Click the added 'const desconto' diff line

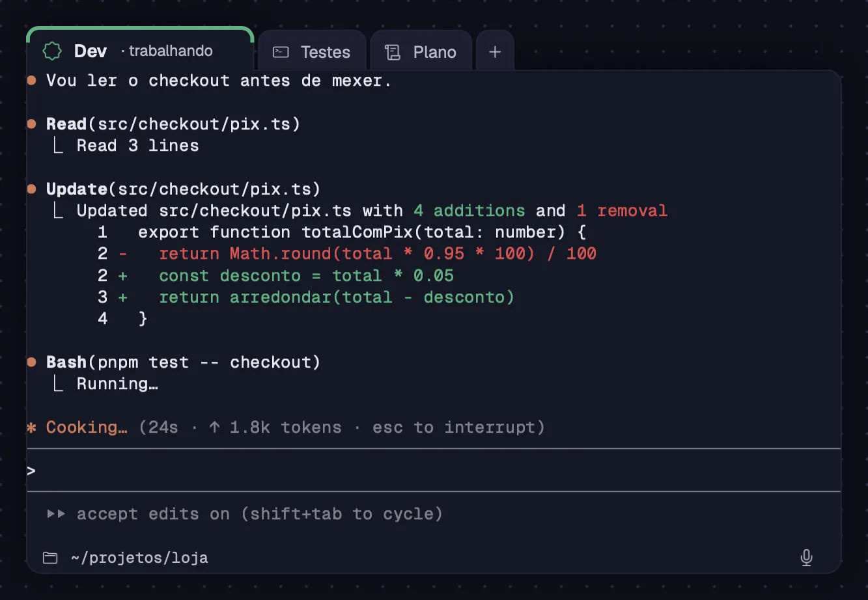(x=275, y=275)
